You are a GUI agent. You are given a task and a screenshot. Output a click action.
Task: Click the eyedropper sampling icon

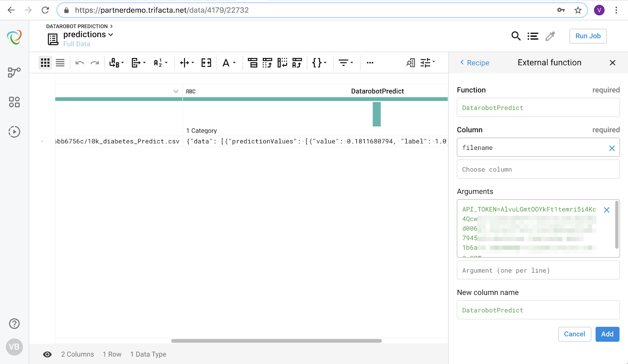(550, 36)
